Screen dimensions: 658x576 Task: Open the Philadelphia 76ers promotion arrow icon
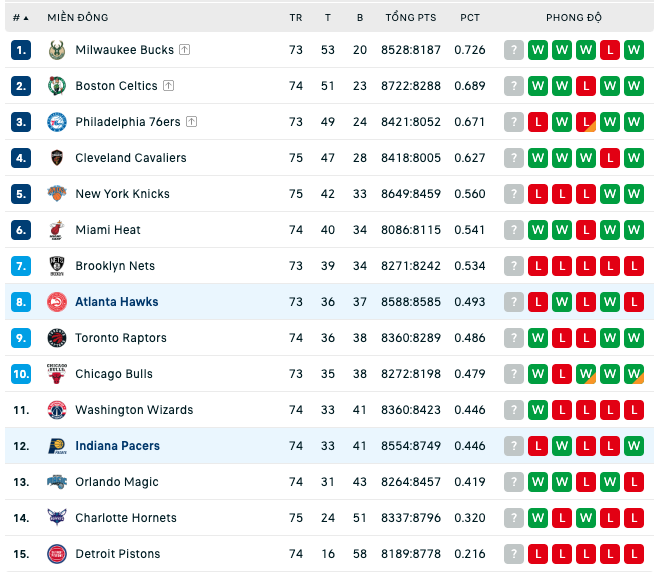click(191, 122)
